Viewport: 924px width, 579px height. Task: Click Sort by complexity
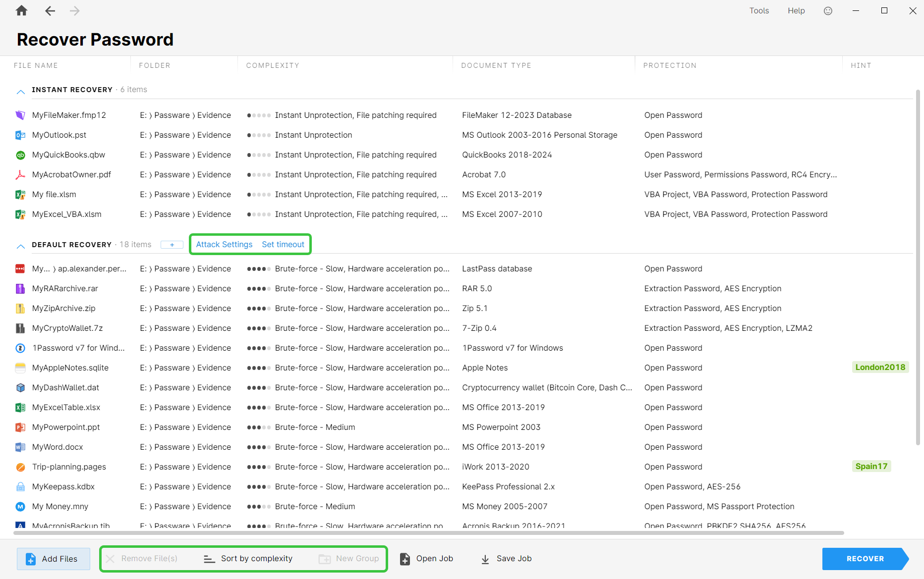coord(248,559)
